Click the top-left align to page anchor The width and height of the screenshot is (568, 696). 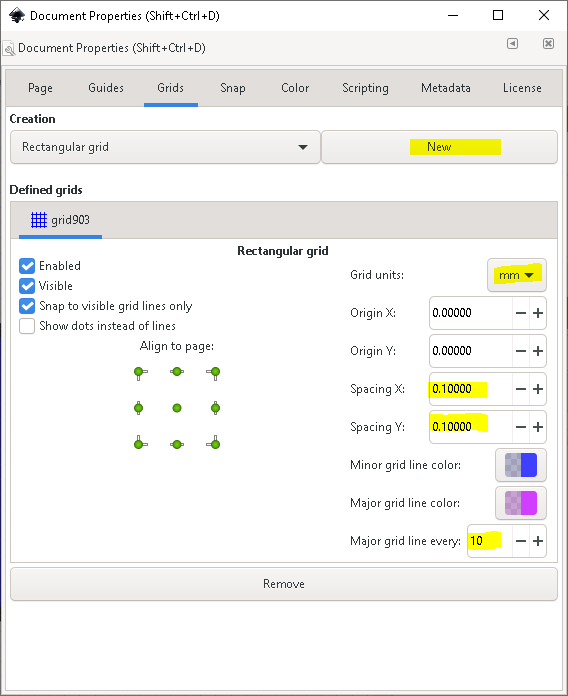pos(140,372)
